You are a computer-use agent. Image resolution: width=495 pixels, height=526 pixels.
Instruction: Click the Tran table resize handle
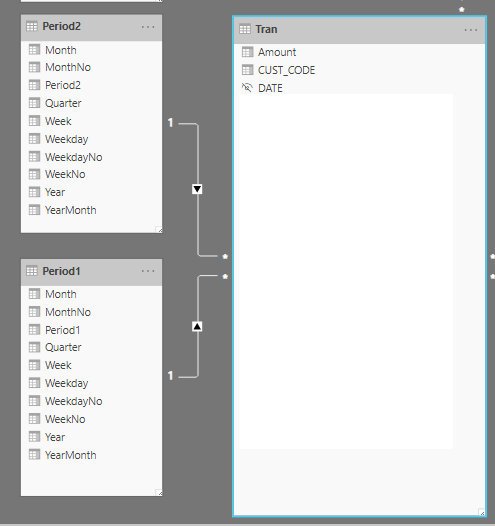pos(482,512)
